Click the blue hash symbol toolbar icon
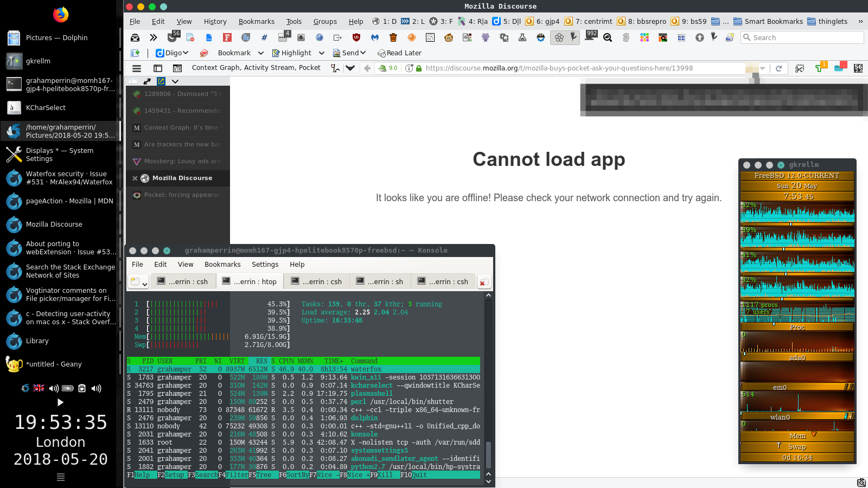 (264, 37)
